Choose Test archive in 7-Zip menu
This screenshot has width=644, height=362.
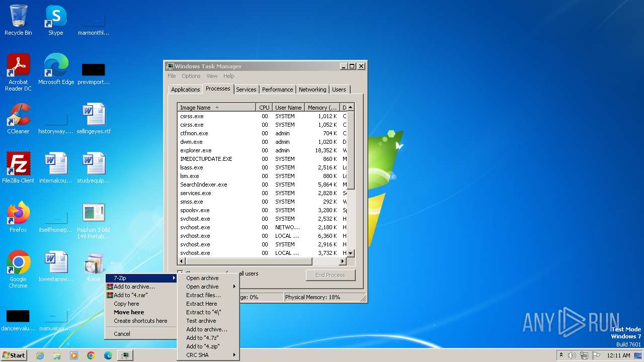(x=208, y=321)
